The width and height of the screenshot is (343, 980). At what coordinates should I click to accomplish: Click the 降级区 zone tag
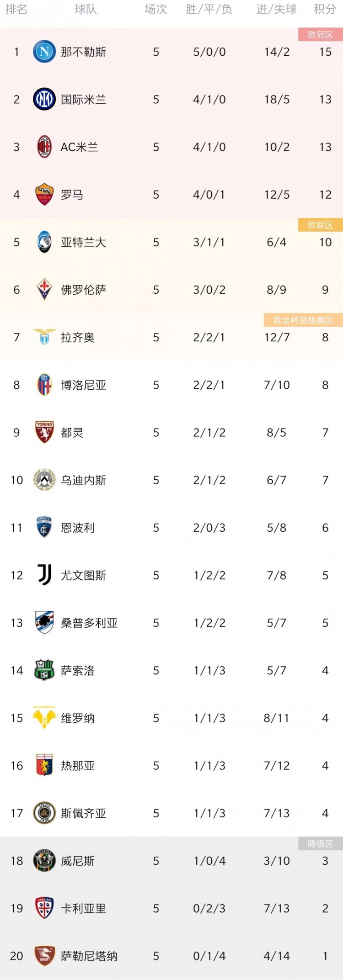[x=320, y=843]
